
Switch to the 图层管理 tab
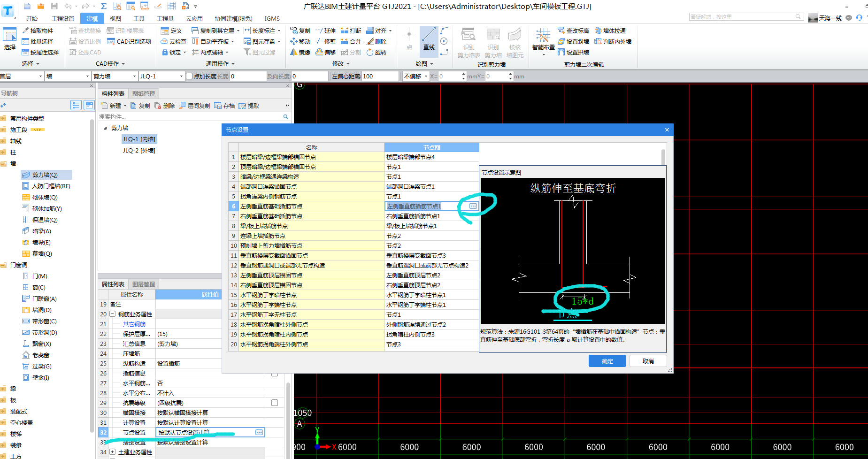tap(144, 284)
